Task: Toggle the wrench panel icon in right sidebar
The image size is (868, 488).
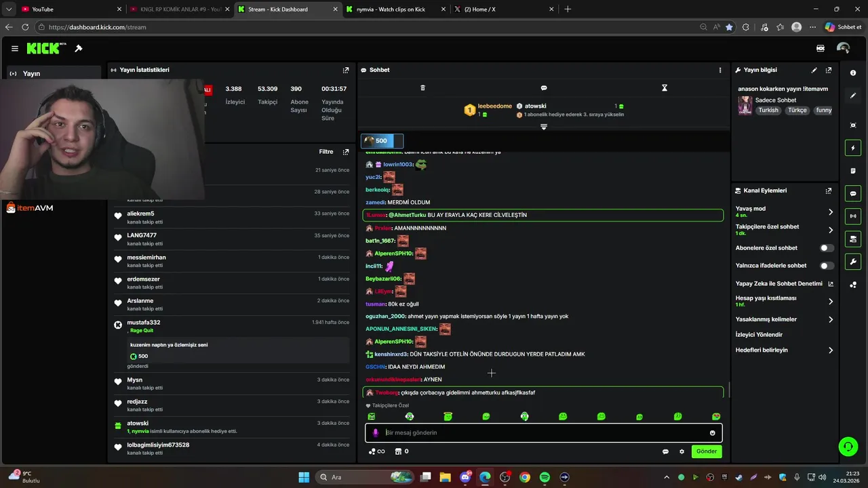Action: coord(853,262)
